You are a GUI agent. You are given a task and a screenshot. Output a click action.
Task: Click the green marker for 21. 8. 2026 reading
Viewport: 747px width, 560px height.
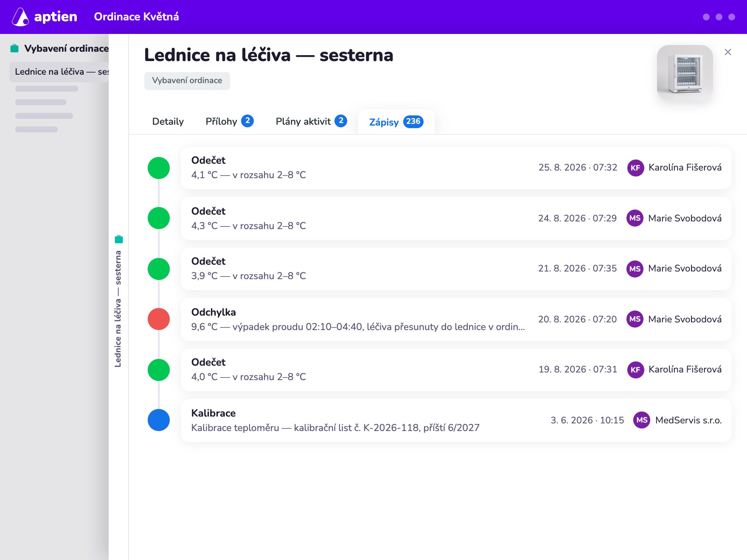pyautogui.click(x=159, y=269)
